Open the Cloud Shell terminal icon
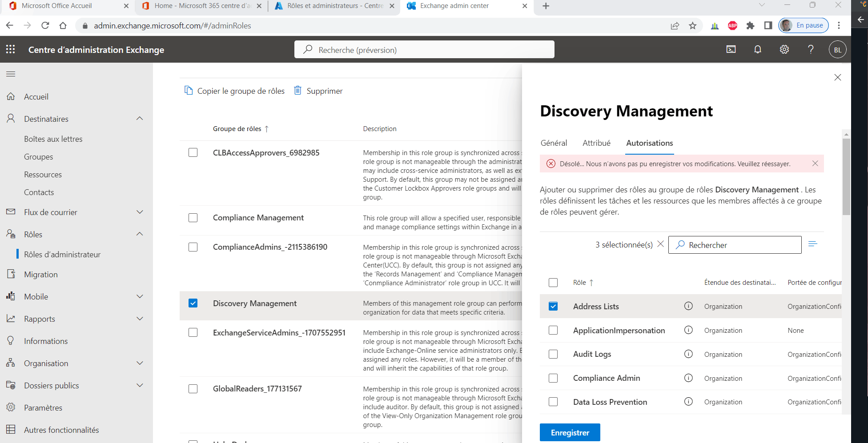The height and width of the screenshot is (443, 868). 731,49
